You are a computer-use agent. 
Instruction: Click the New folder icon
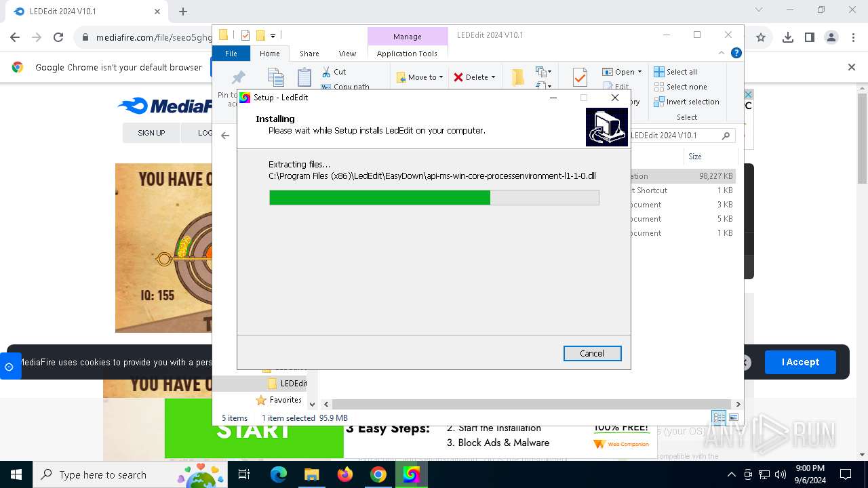(x=518, y=77)
